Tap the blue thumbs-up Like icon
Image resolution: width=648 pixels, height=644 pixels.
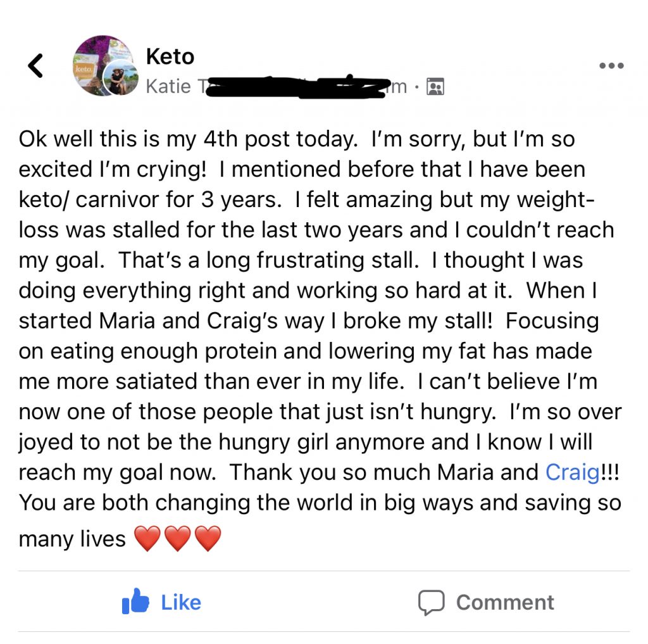click(x=135, y=602)
